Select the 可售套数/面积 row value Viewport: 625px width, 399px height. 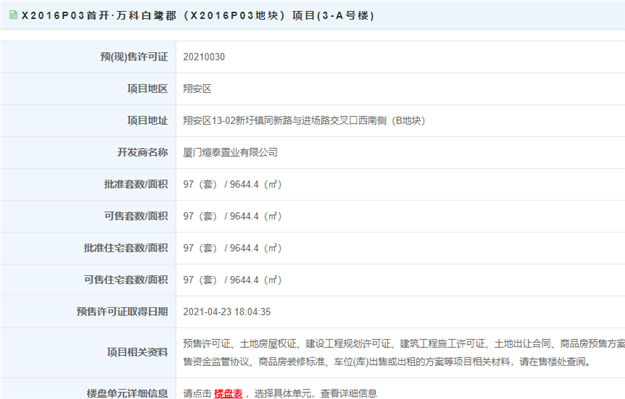pos(232,216)
